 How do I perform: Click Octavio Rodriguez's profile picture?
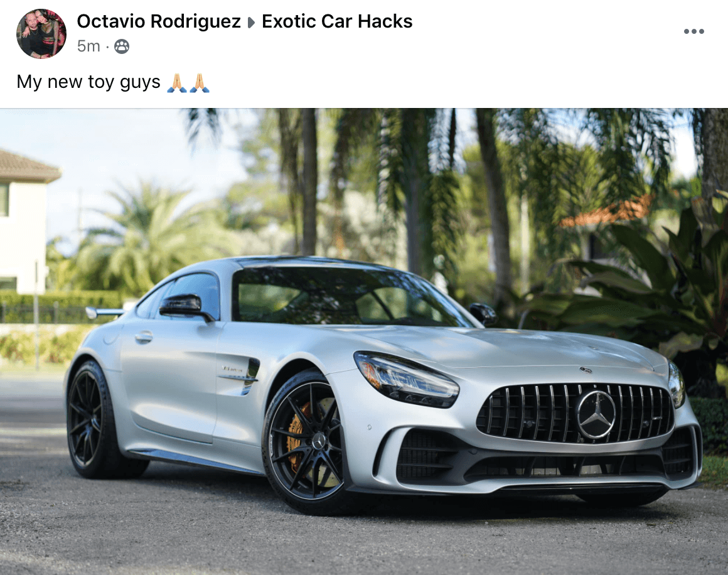[x=41, y=34]
